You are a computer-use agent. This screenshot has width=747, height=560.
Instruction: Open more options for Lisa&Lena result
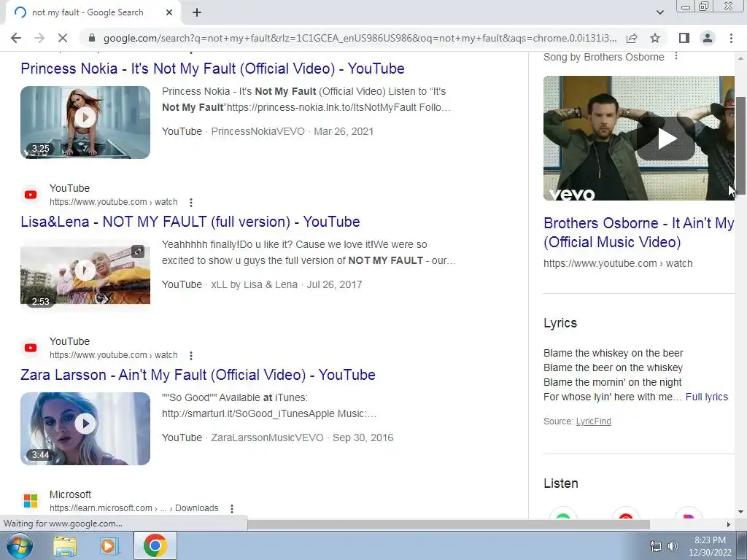[191, 203]
